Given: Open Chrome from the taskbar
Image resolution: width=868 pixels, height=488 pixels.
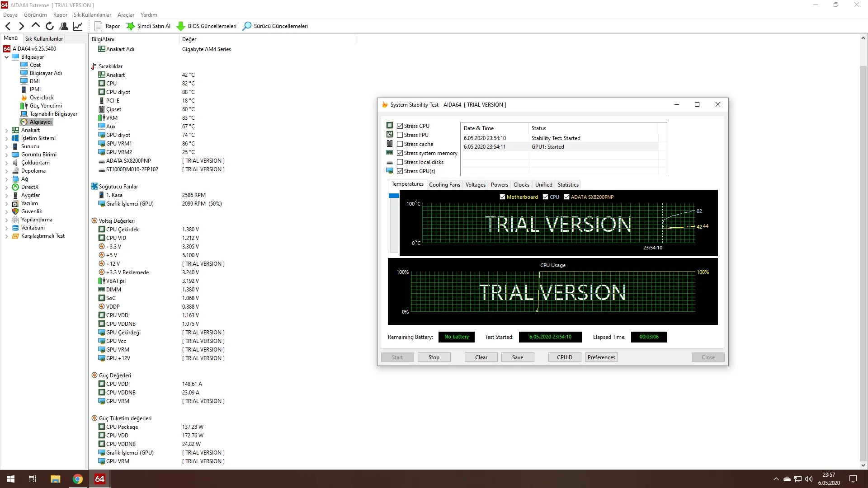Looking at the screenshot, I should (78, 479).
